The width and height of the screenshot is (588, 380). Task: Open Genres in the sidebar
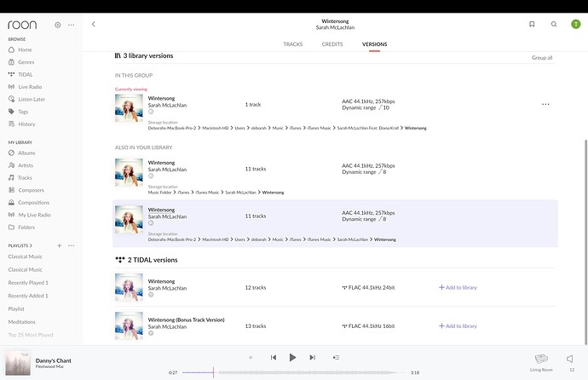(x=26, y=62)
